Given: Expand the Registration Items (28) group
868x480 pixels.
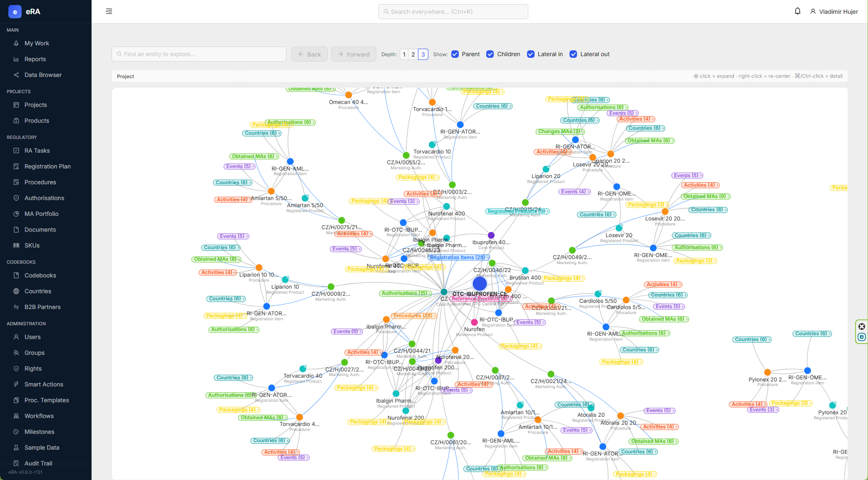Looking at the screenshot, I should 458,257.
